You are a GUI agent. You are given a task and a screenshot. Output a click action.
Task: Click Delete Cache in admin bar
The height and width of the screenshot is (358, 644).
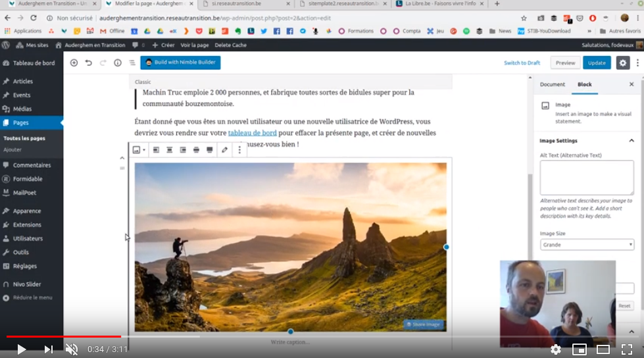(x=230, y=45)
